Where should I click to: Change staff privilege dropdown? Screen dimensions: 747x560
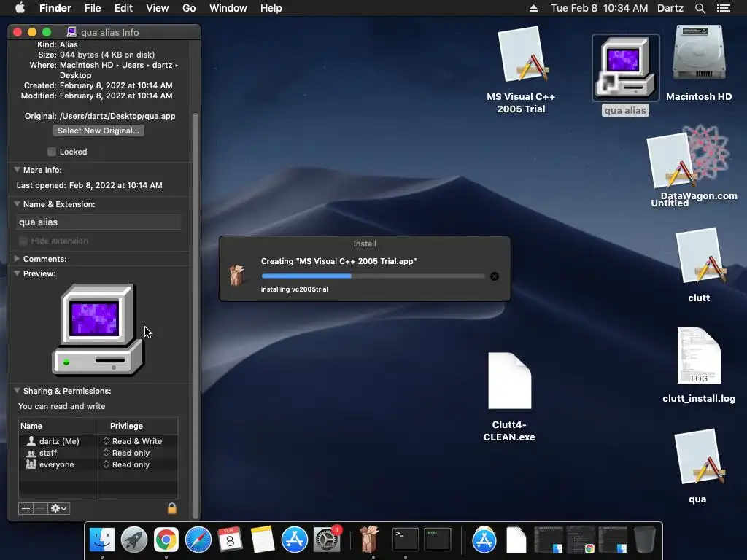click(127, 453)
